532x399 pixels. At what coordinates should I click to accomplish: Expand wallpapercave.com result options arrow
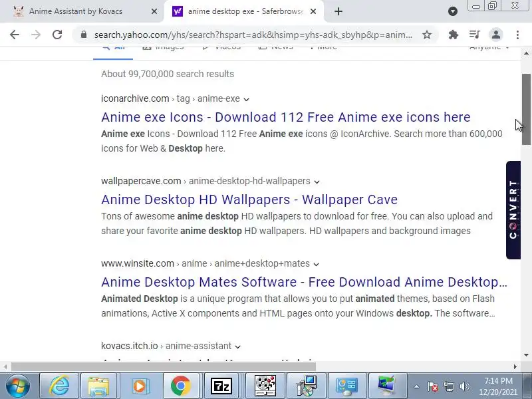(x=317, y=182)
